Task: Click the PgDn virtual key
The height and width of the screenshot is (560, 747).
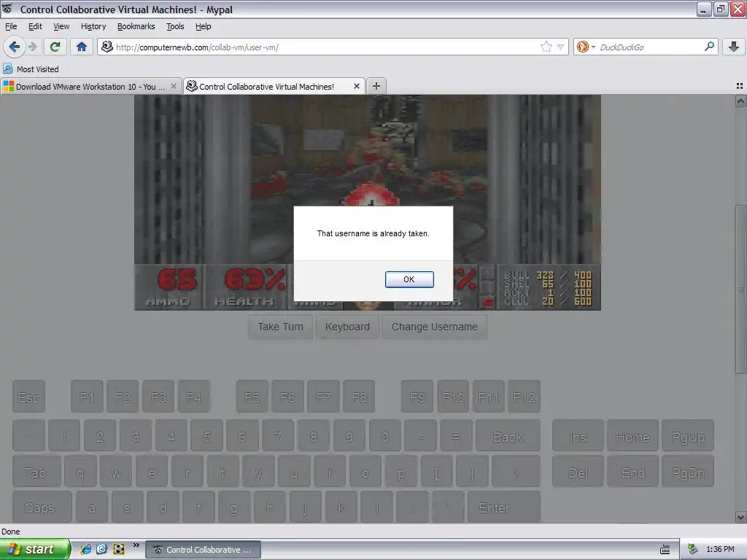Action: tap(687, 472)
